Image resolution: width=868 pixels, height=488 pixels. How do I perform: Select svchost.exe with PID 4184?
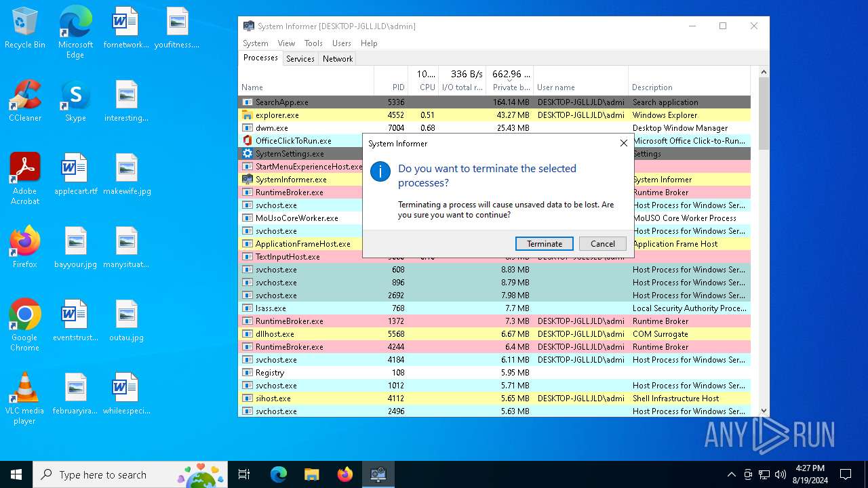coord(494,360)
